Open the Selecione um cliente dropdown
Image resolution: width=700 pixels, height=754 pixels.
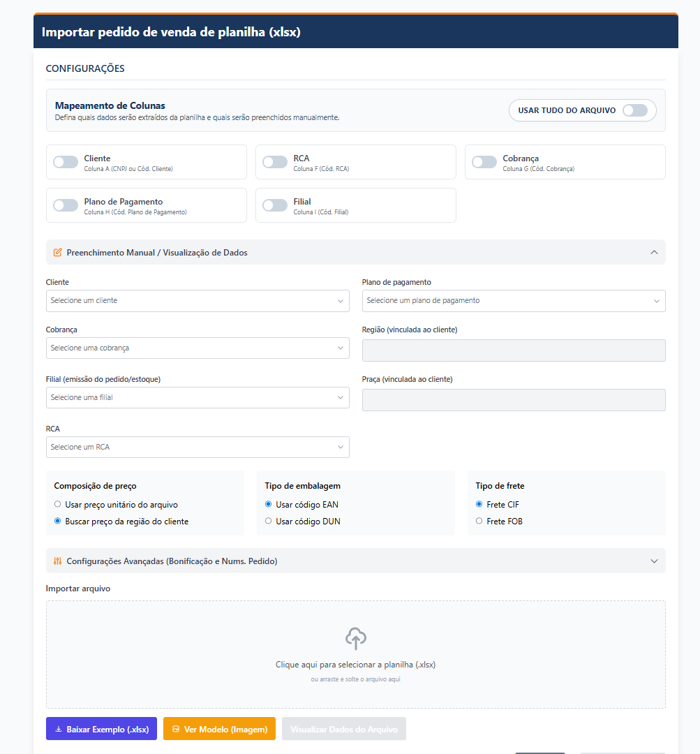(x=198, y=300)
